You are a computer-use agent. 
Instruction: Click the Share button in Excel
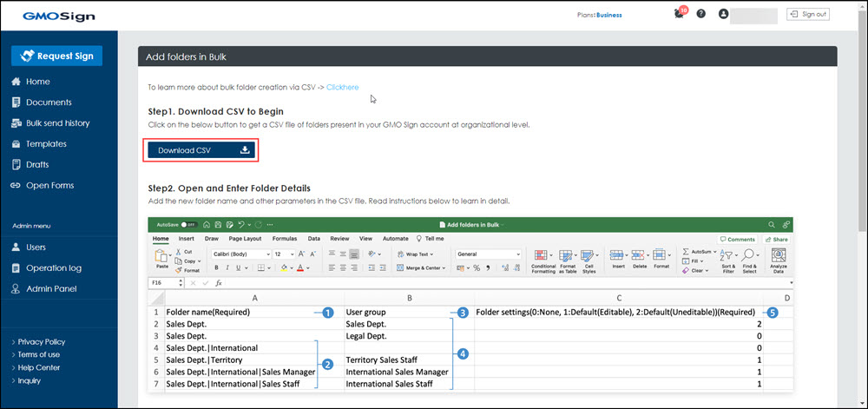[x=775, y=239]
